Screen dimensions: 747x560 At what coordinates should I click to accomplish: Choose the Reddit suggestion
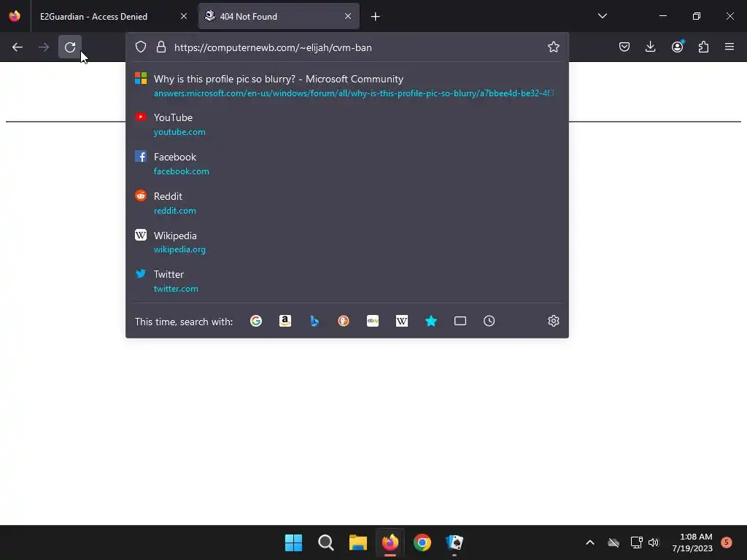pyautogui.click(x=347, y=203)
